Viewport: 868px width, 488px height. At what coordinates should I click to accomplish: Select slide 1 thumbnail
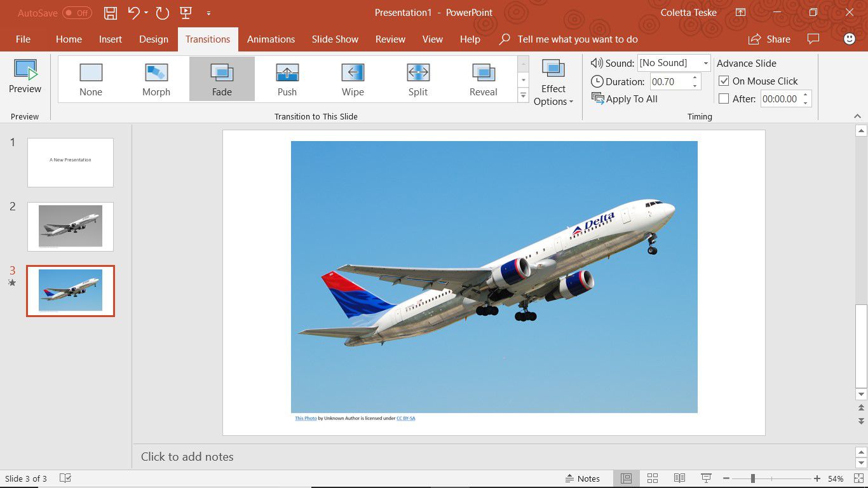pos(71,163)
